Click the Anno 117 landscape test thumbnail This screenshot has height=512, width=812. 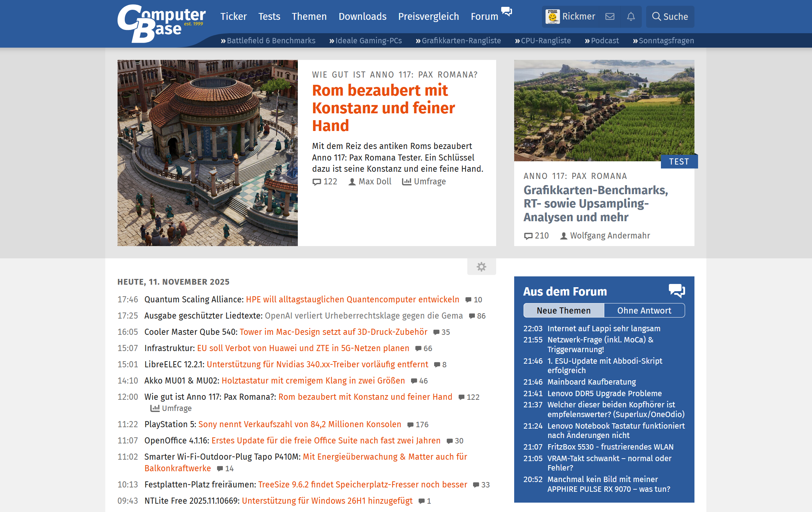click(604, 110)
